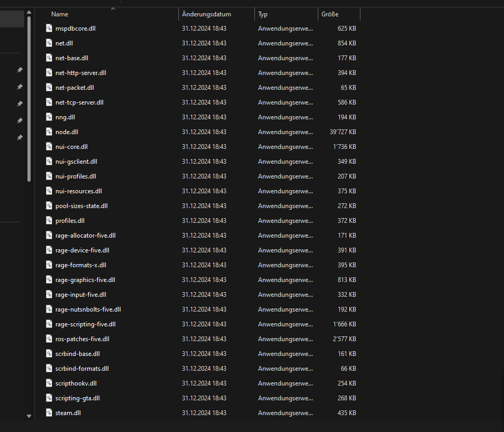Click the 254 KB size of scripthookv.dll
The image size is (504, 432).
347,383
